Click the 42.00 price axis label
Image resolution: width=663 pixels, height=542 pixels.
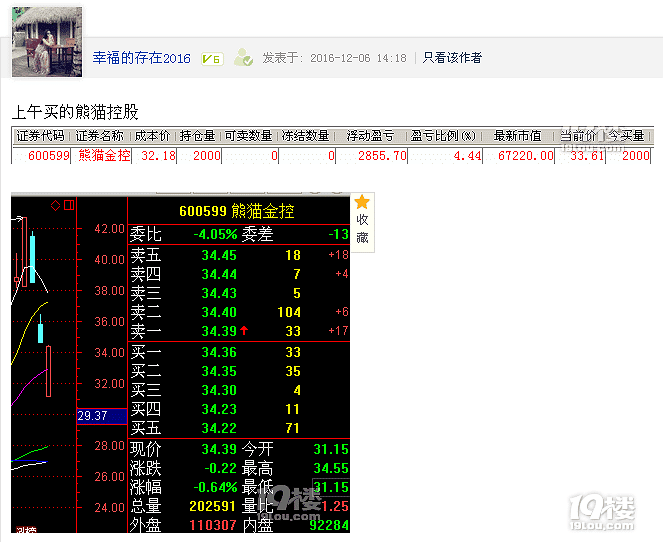pyautogui.click(x=109, y=228)
